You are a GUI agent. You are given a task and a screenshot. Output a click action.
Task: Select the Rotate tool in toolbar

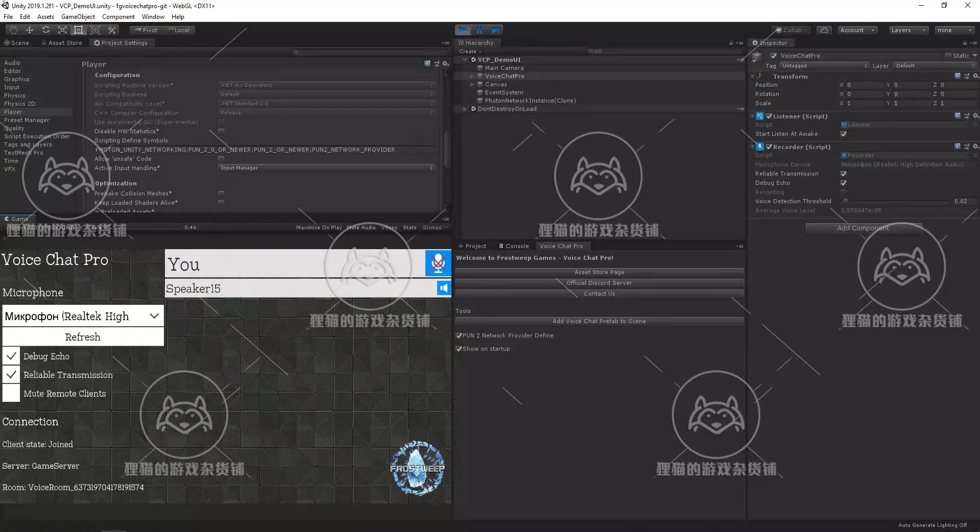(46, 30)
